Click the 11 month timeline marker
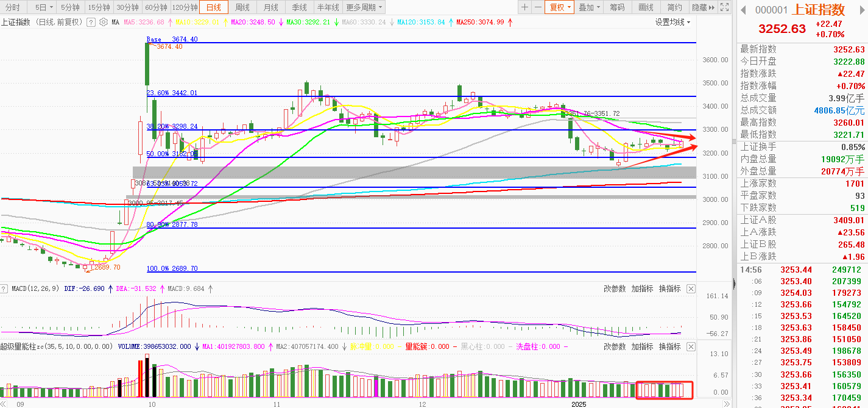Image resolution: width=868 pixels, height=408 pixels. [x=277, y=404]
